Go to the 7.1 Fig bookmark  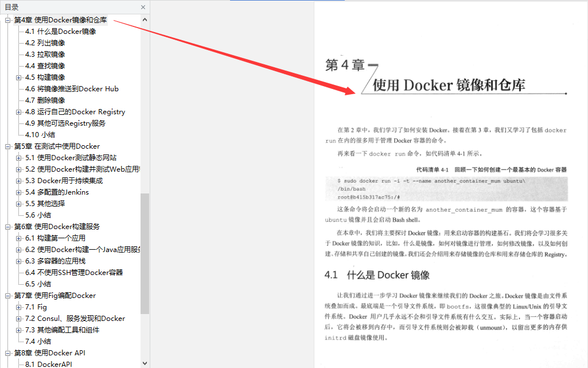click(x=36, y=307)
